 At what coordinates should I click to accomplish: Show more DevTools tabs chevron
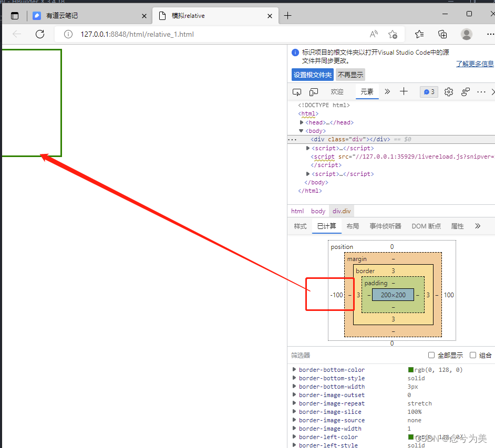click(387, 92)
